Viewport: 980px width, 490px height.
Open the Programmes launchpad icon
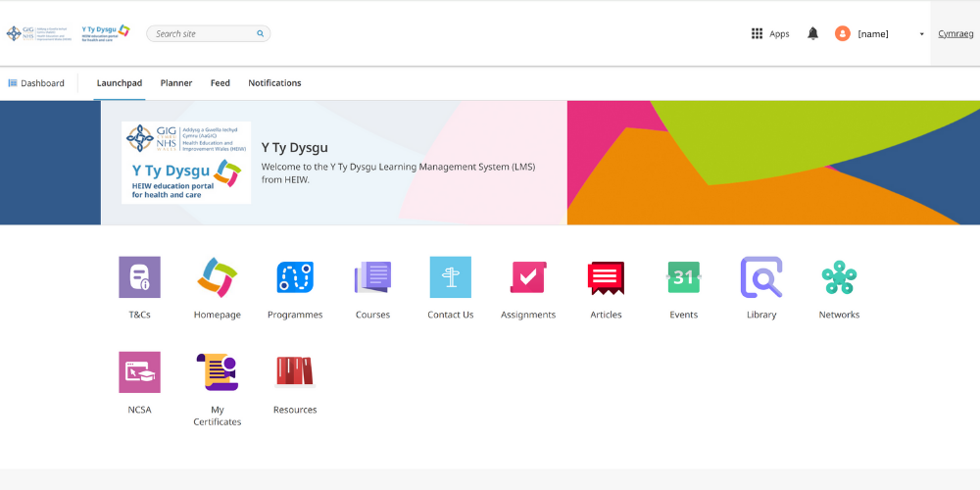coord(295,277)
